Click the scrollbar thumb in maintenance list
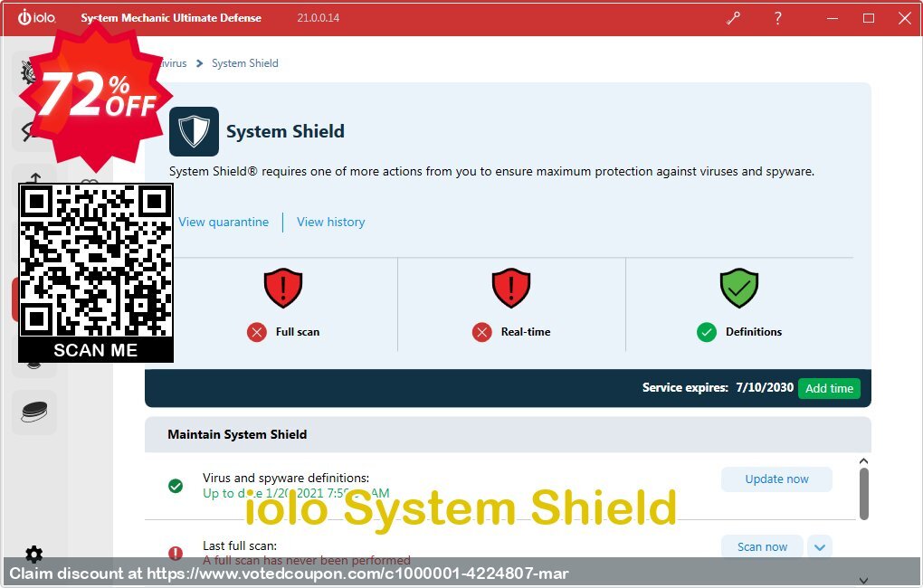Viewport: 923px width, 588px height. pyautogui.click(x=863, y=494)
